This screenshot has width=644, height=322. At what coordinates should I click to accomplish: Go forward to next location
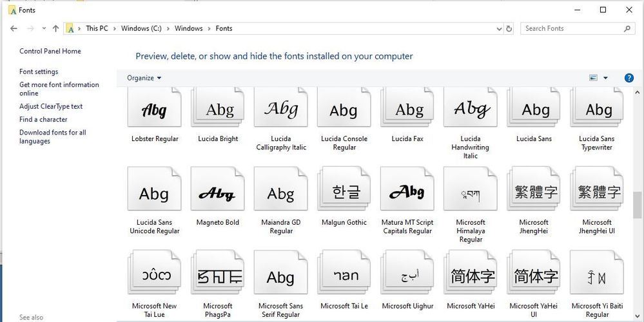[x=30, y=28]
